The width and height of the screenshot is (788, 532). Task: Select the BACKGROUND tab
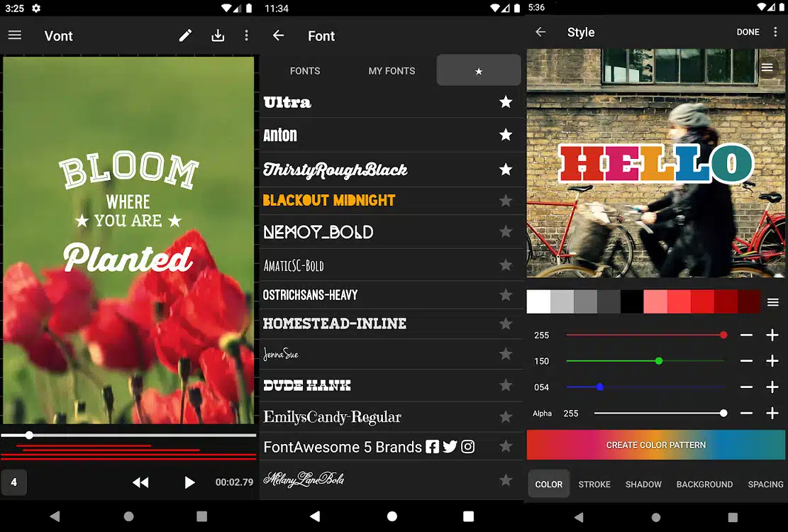[704, 484]
